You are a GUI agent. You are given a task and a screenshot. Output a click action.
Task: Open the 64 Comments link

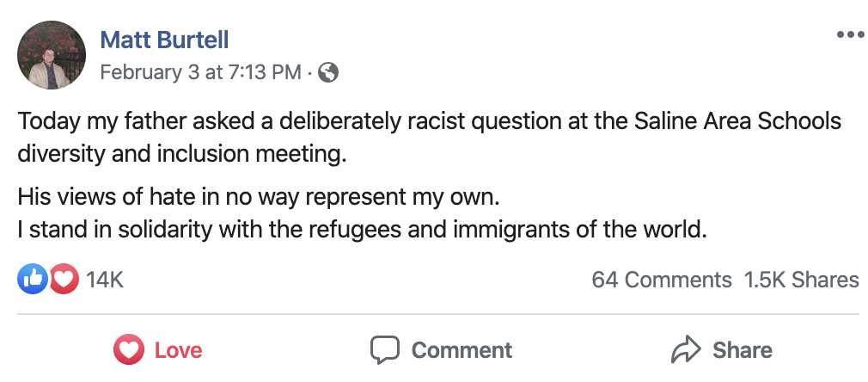coord(661,280)
